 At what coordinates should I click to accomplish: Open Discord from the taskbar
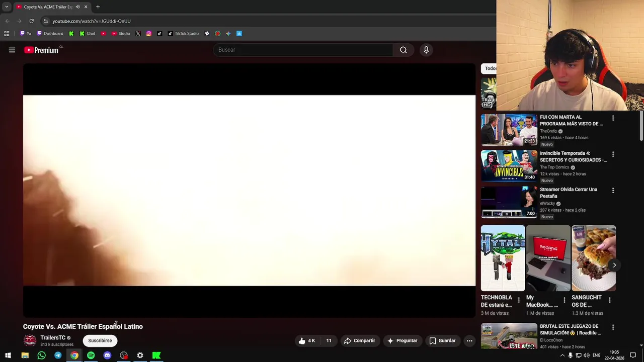[x=107, y=355]
